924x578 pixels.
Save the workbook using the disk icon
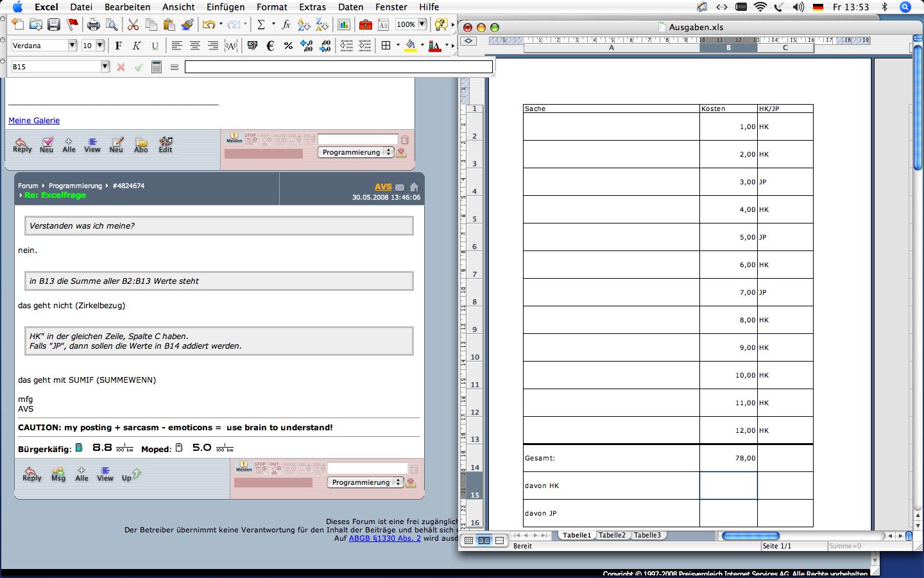click(x=54, y=24)
